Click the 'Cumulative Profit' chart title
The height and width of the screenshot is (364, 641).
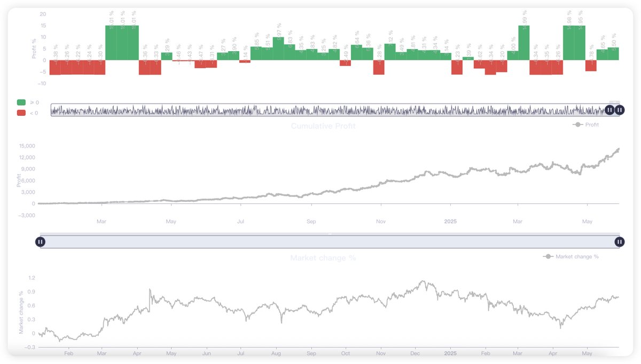[323, 126]
